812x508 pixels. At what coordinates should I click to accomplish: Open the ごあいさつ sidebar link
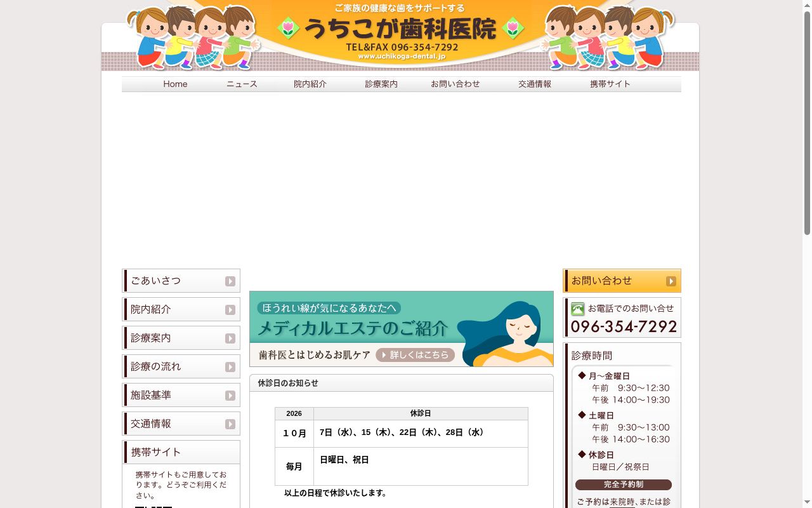pyautogui.click(x=181, y=281)
